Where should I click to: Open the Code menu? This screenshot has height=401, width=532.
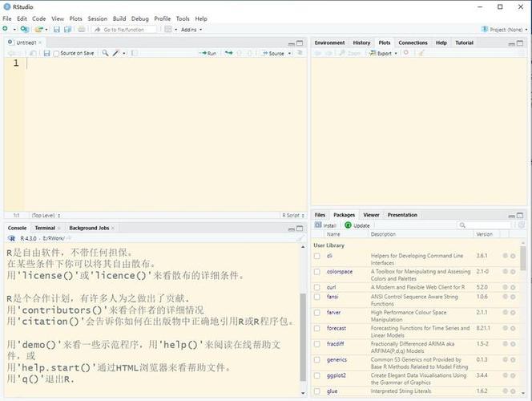pyautogui.click(x=39, y=18)
